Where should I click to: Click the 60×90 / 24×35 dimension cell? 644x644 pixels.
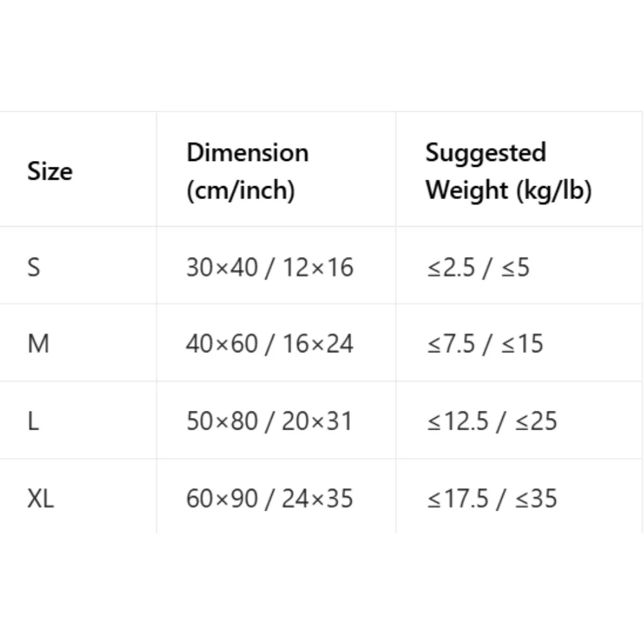tap(276, 496)
